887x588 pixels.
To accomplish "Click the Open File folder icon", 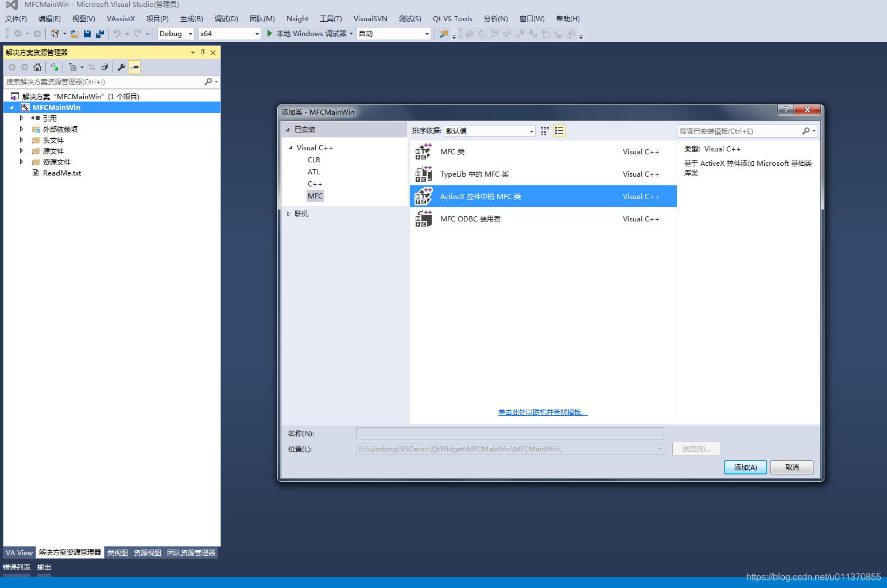I will pyautogui.click(x=75, y=34).
